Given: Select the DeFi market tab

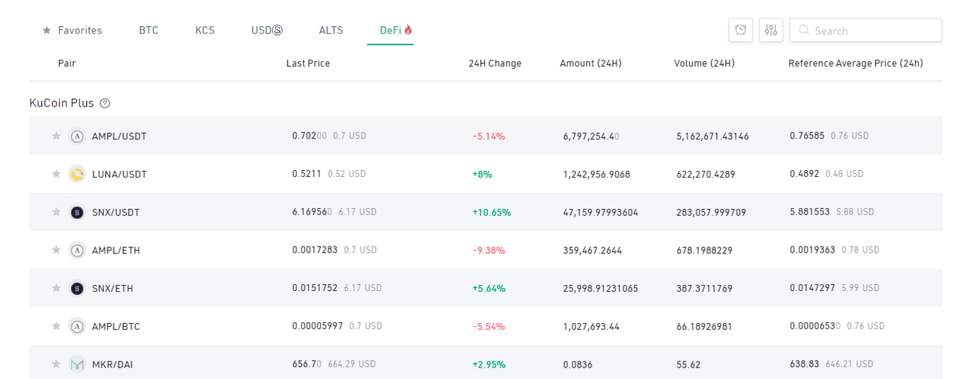Looking at the screenshot, I should (x=396, y=31).
